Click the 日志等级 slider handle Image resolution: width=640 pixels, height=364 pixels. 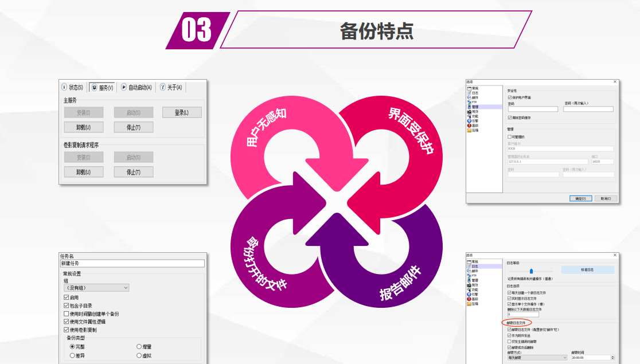click(x=531, y=271)
